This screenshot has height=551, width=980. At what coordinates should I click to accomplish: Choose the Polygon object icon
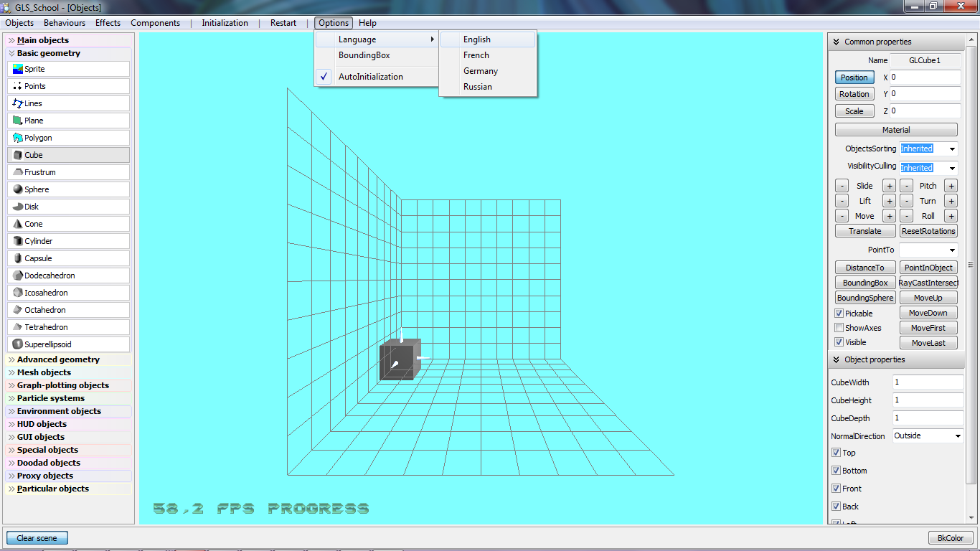click(18, 138)
